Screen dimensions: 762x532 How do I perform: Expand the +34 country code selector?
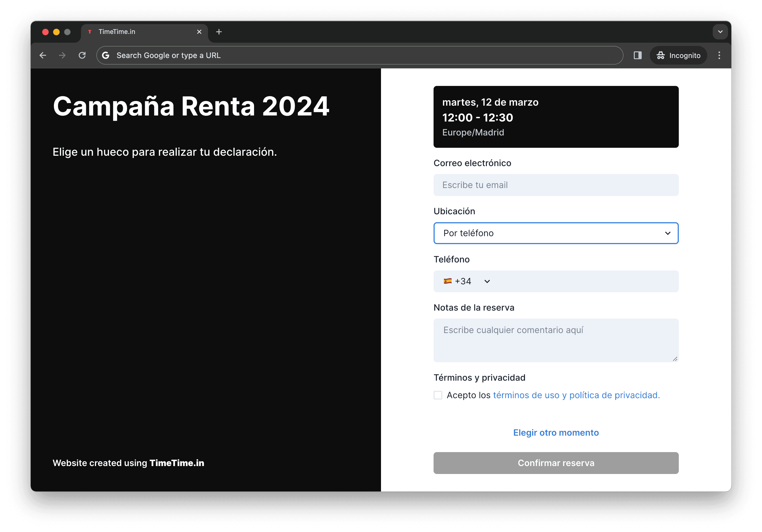pos(467,281)
